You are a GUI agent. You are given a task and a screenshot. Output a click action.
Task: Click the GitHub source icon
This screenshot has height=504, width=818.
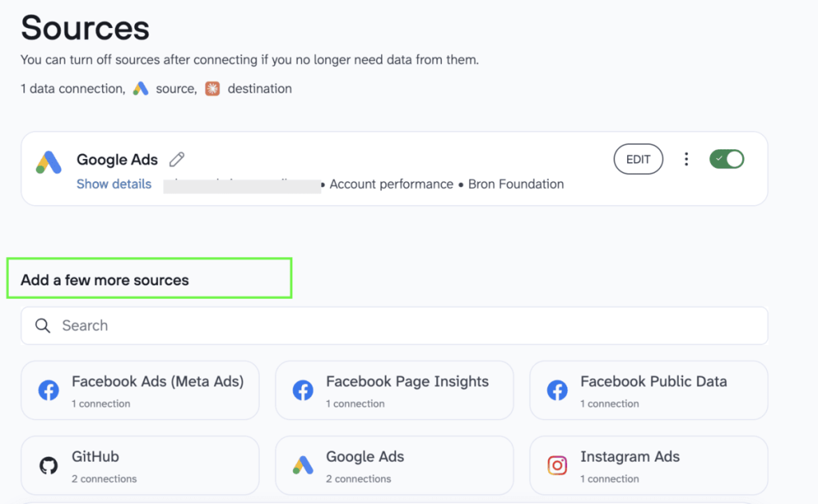point(48,465)
